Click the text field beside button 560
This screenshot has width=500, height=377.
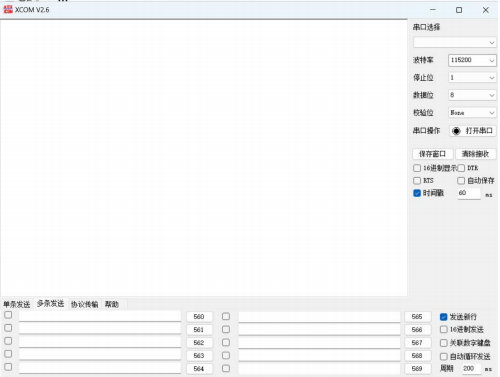tap(100, 316)
